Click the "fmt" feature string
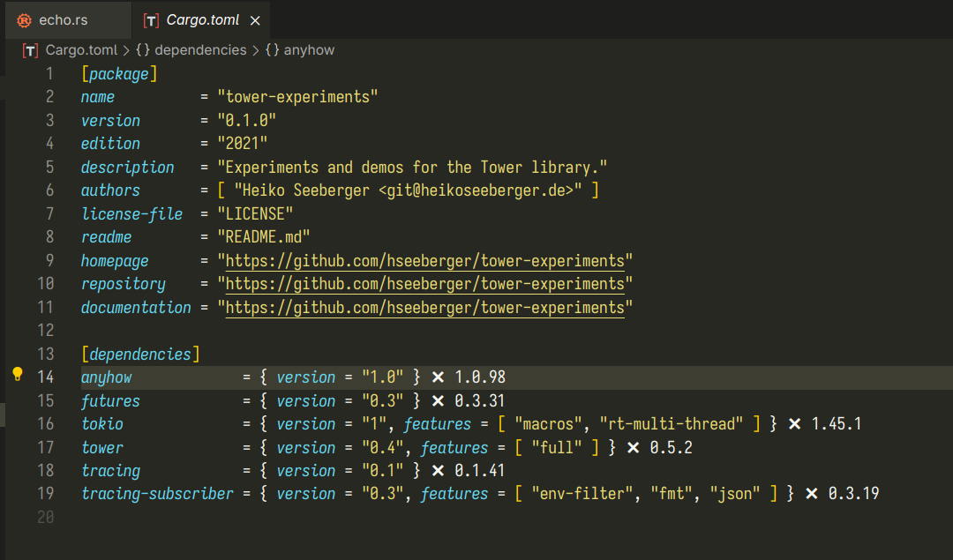Screen dimensions: 953x560 click(672, 494)
